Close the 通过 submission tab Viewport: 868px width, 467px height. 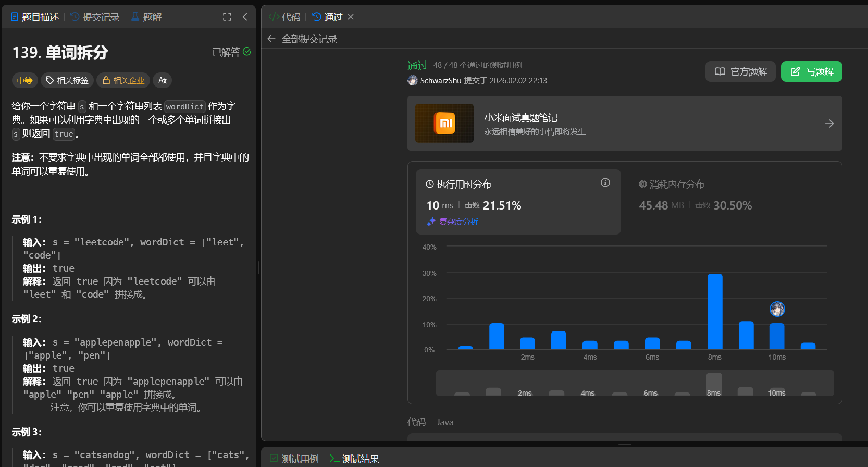351,17
